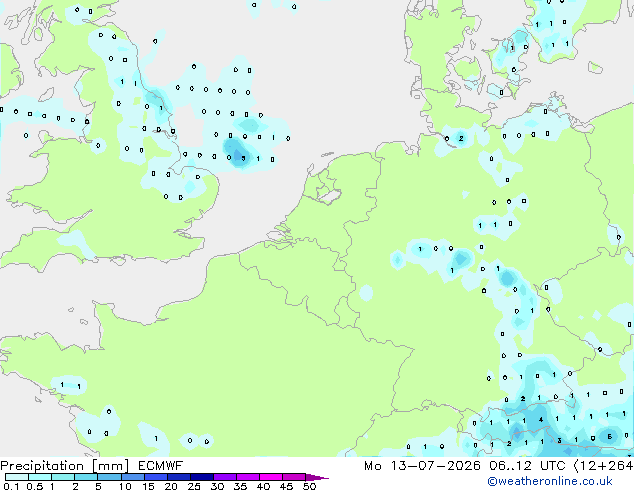Click the '0.1' legend scale label

11,486
